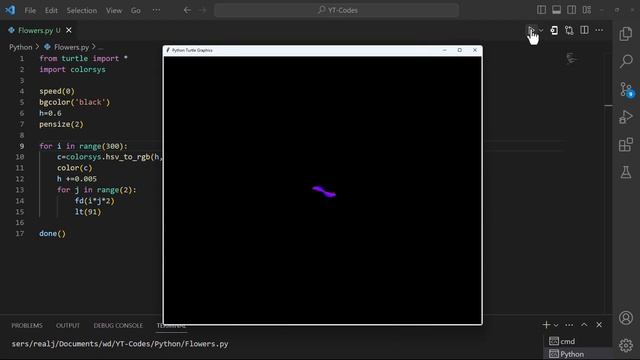The width and height of the screenshot is (640, 360).
Task: Open the Manage settings gear
Action: (x=626, y=345)
